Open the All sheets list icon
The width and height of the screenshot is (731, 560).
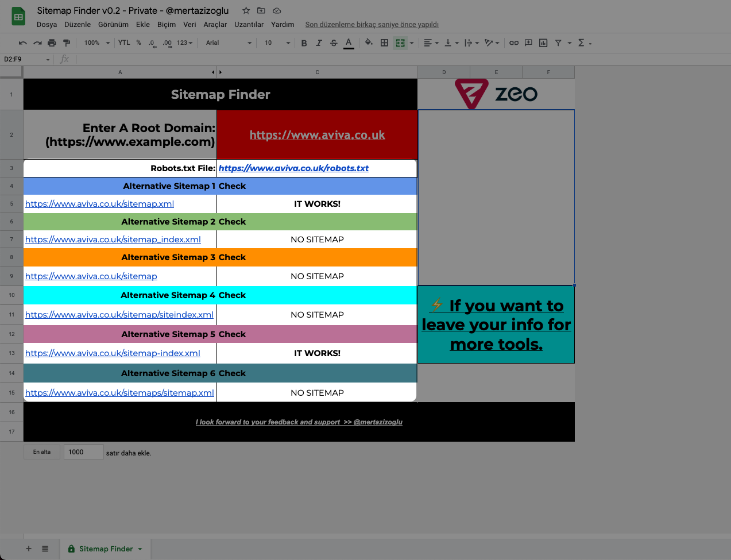(x=45, y=549)
